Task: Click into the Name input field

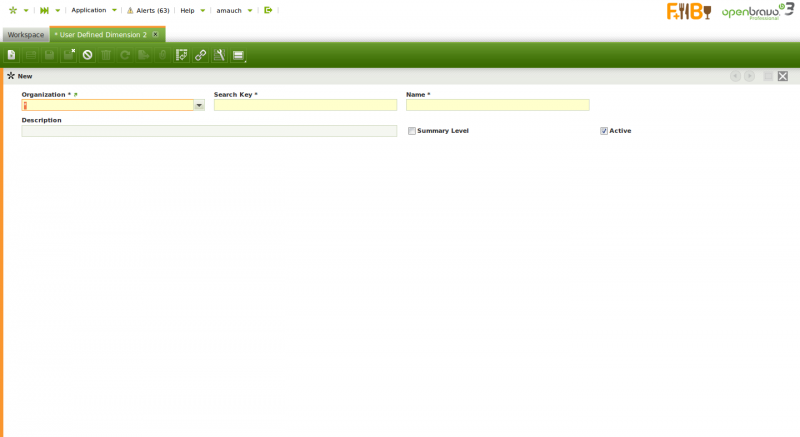Action: click(497, 105)
